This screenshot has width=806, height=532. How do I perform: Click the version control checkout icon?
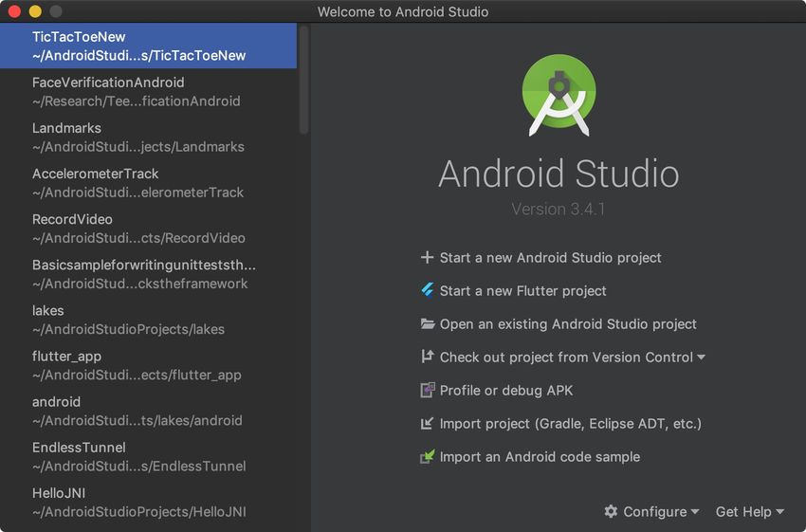click(x=427, y=357)
